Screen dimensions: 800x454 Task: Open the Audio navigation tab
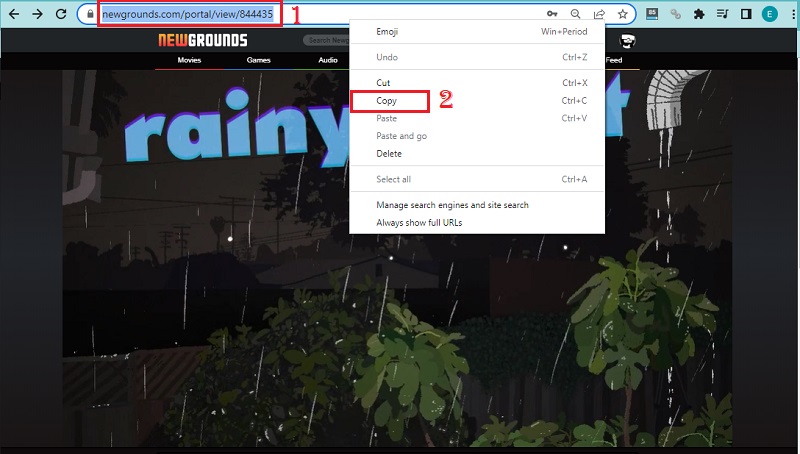pos(328,60)
